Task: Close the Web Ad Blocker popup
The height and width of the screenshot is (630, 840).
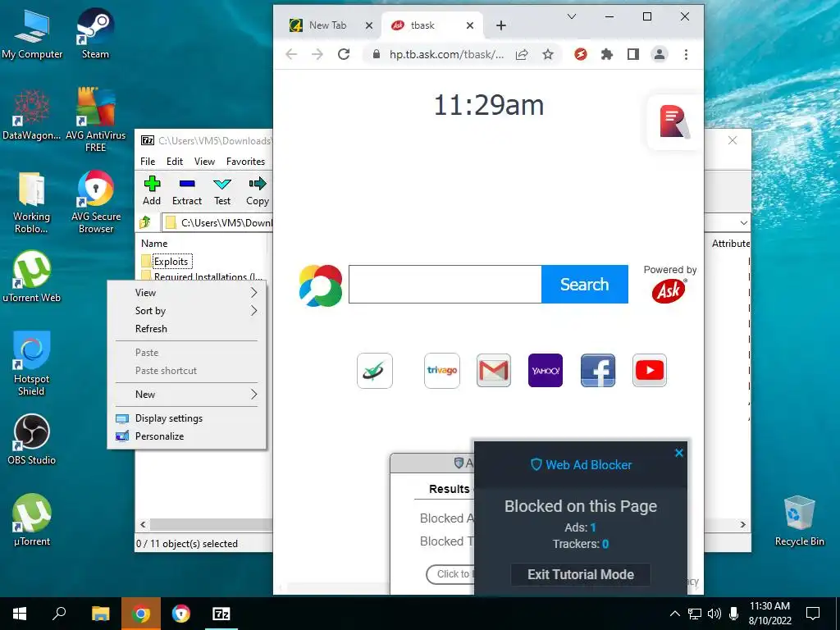Action: click(678, 453)
